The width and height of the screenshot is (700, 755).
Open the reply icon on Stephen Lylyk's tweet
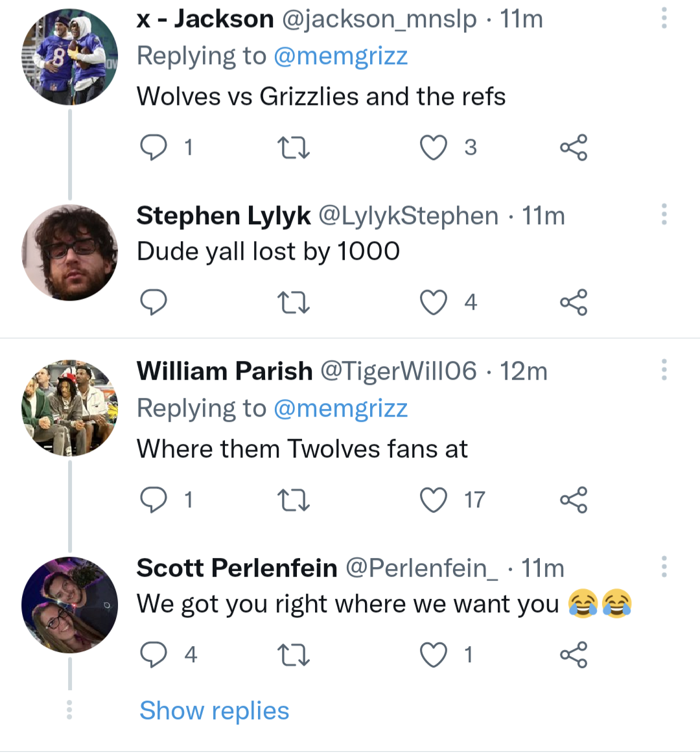154,302
